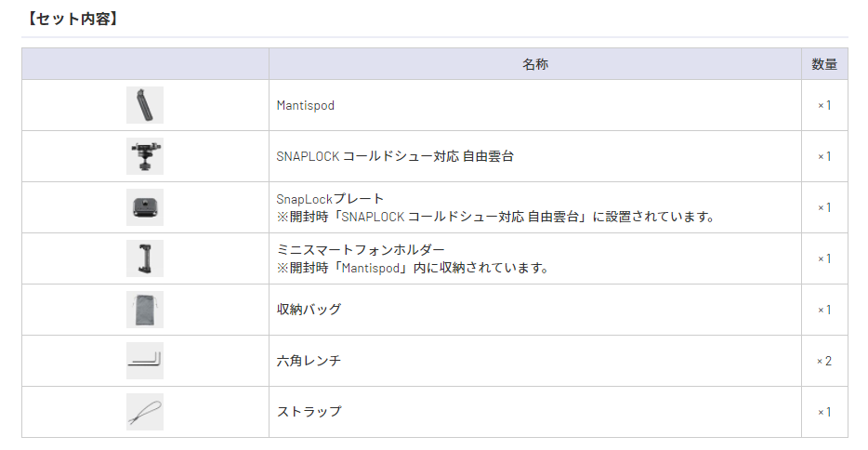The image size is (868, 450).
Task: Click the SNAPLOCK ball head image
Action: pos(145,156)
